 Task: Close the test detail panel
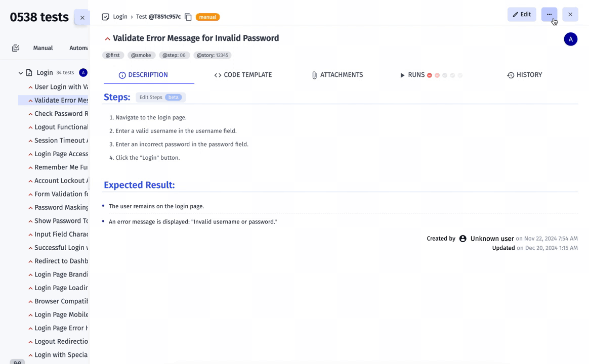(x=570, y=14)
